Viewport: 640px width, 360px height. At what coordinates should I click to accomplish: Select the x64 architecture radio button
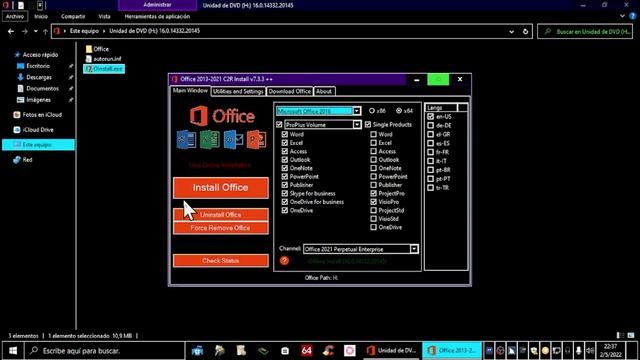tap(399, 111)
